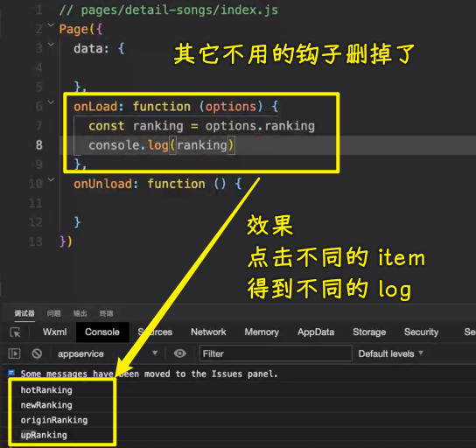Open the Default levels dropdown
476x448 pixels.
click(x=391, y=353)
